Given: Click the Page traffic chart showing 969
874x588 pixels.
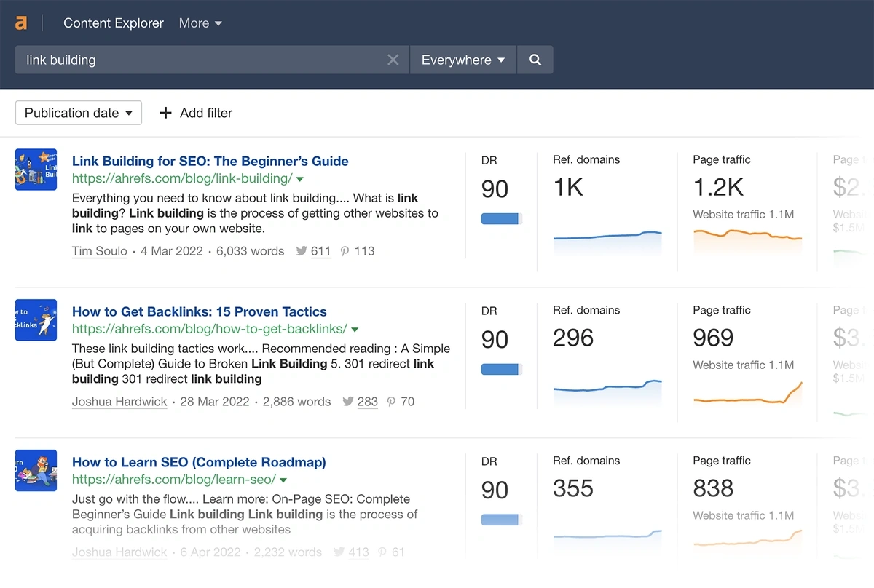Looking at the screenshot, I should pyautogui.click(x=747, y=393).
